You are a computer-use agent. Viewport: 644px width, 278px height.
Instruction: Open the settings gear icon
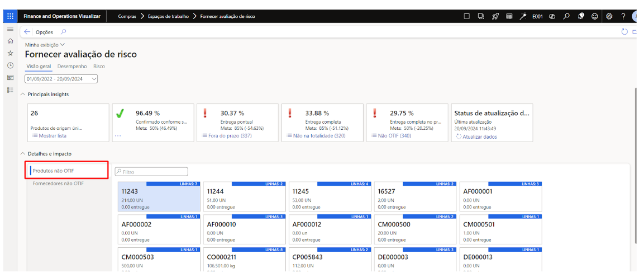(609, 16)
